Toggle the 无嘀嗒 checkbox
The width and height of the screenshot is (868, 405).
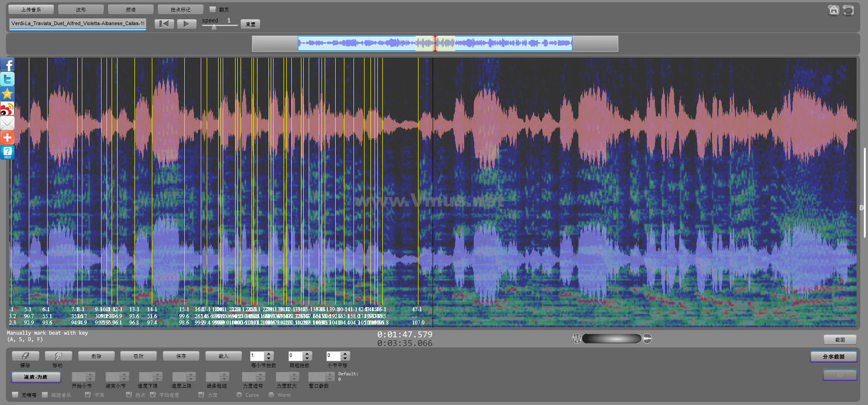click(x=15, y=394)
